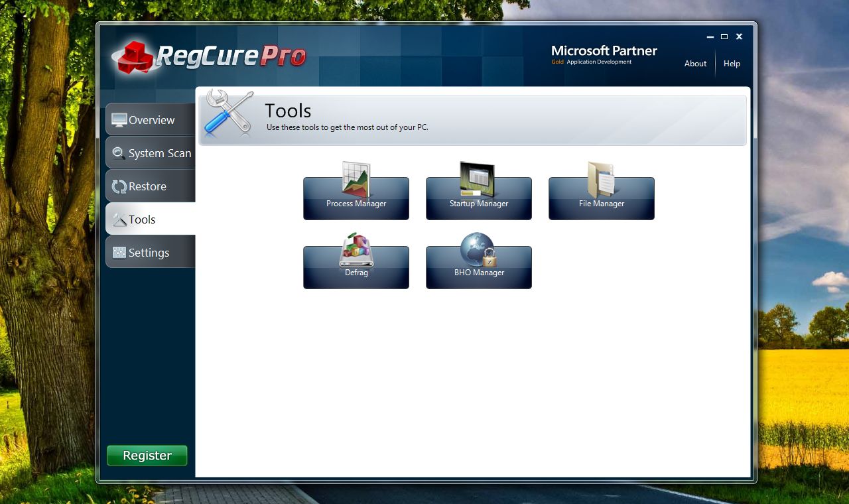Click the System Scan magnifier icon
This screenshot has height=504, width=849.
(x=119, y=153)
